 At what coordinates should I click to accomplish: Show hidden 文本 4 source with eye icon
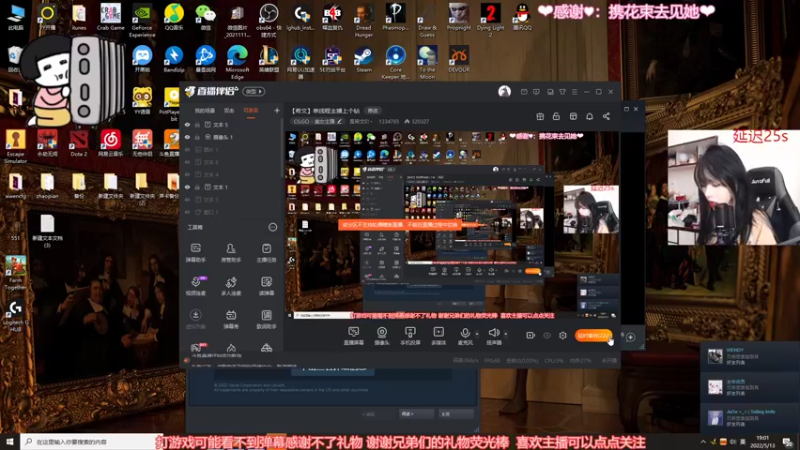tap(187, 174)
